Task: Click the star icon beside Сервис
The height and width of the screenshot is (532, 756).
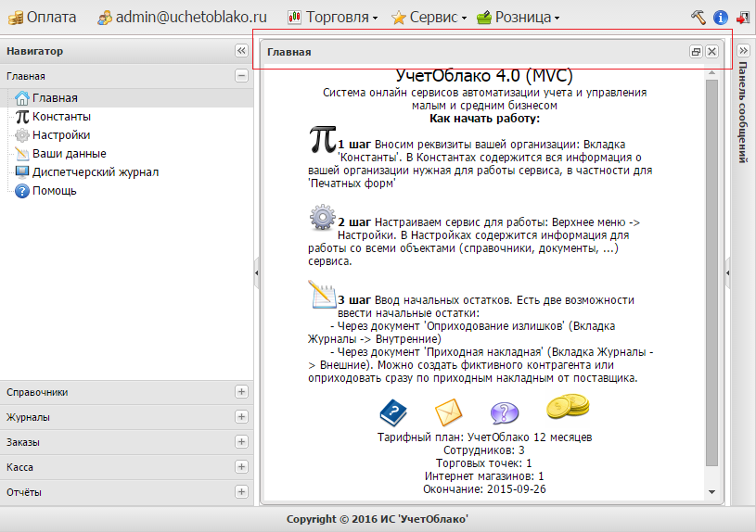Action: pos(399,19)
